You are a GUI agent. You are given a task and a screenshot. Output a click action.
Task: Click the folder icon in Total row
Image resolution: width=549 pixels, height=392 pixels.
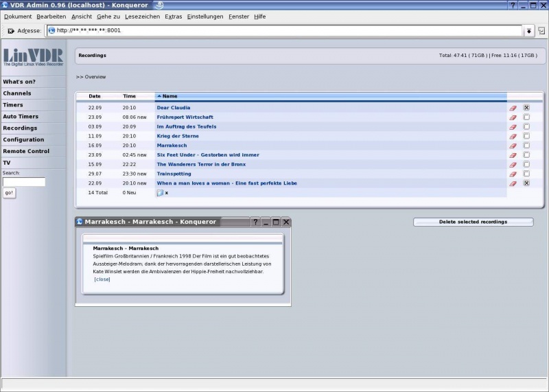(160, 193)
